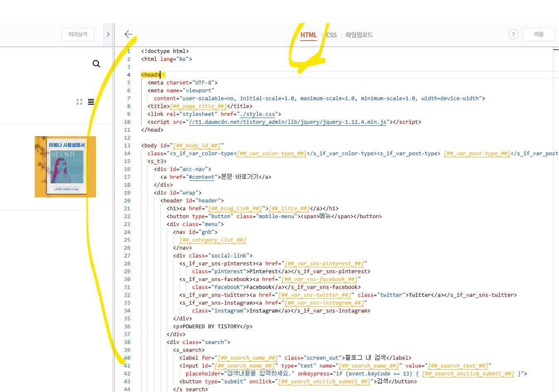The width and height of the screenshot is (559, 392).
Task: Click the [##_page_title_##] variable
Action: click(x=198, y=106)
